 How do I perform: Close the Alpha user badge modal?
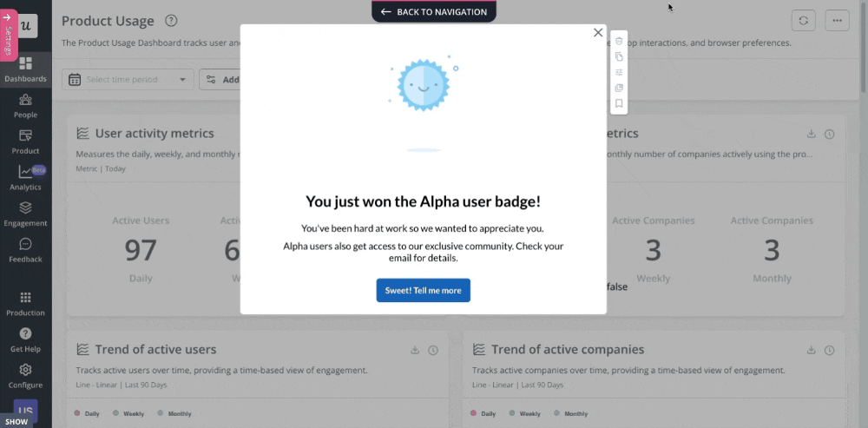pos(597,32)
